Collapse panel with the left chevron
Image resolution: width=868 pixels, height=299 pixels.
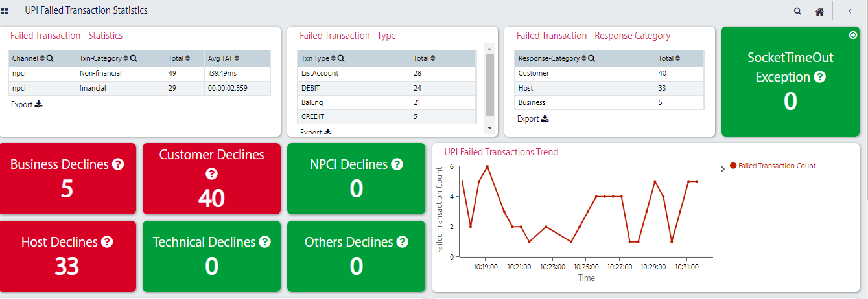point(850,11)
